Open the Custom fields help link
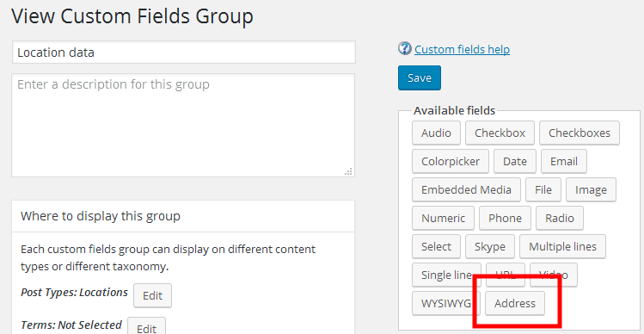644x334 pixels. (x=462, y=49)
